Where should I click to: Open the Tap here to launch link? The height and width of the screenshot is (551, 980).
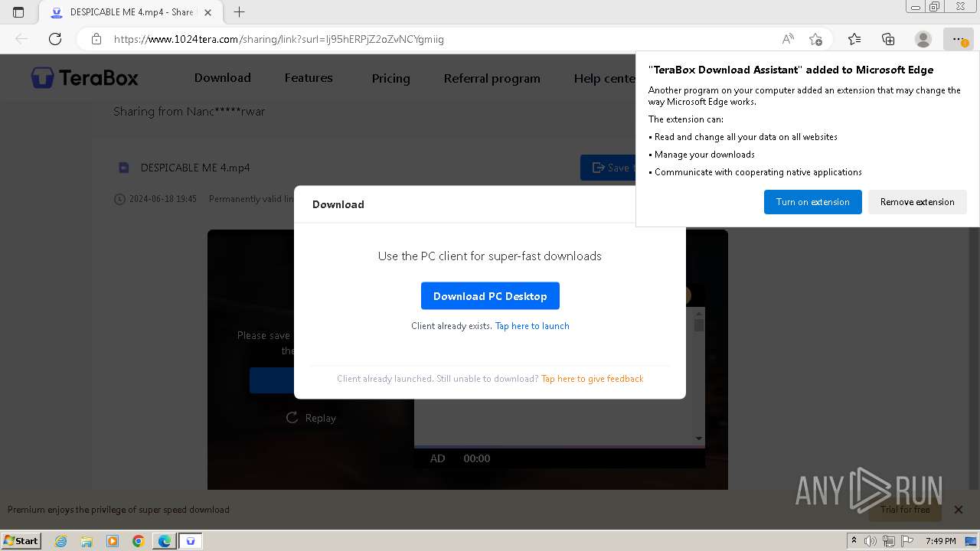click(x=532, y=326)
